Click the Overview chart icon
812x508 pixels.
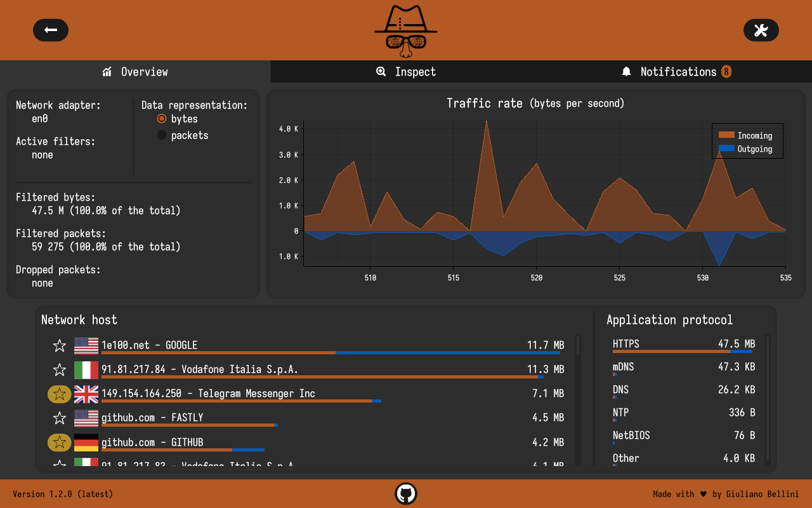[x=107, y=72]
